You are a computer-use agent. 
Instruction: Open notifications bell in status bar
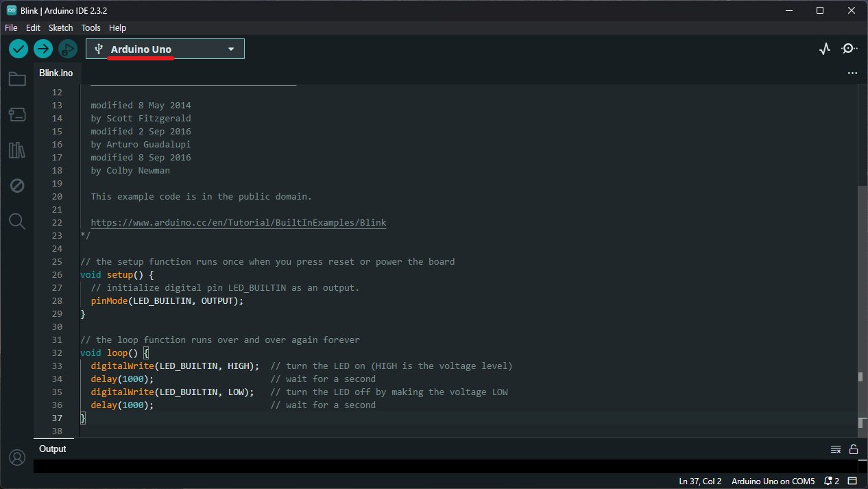point(832,481)
